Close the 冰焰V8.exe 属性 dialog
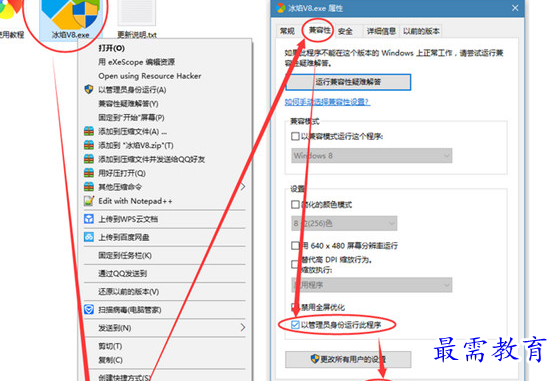This screenshot has height=381, width=555. click(515, 8)
